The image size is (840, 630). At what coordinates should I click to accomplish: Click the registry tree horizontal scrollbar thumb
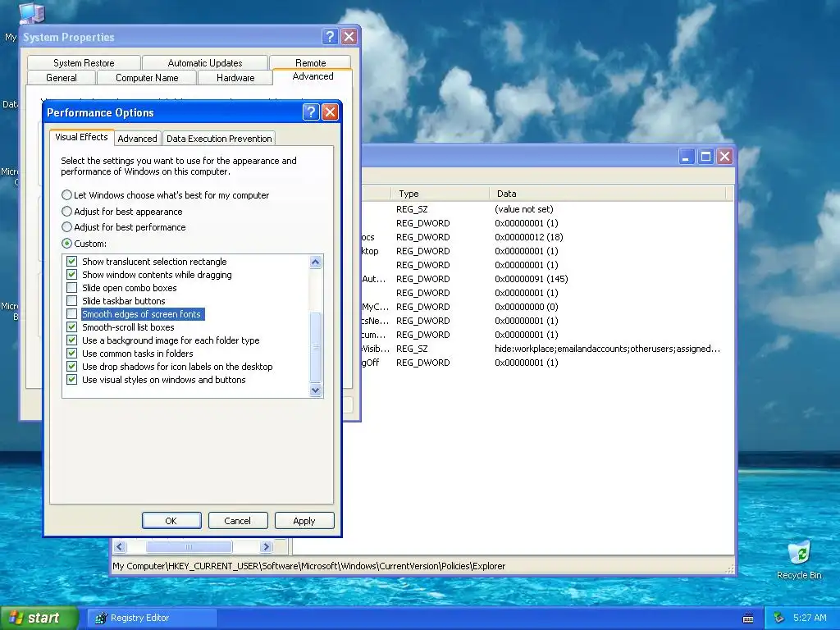click(189, 547)
